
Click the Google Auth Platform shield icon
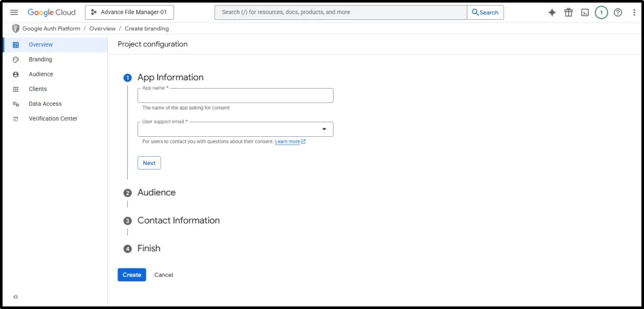click(x=15, y=28)
